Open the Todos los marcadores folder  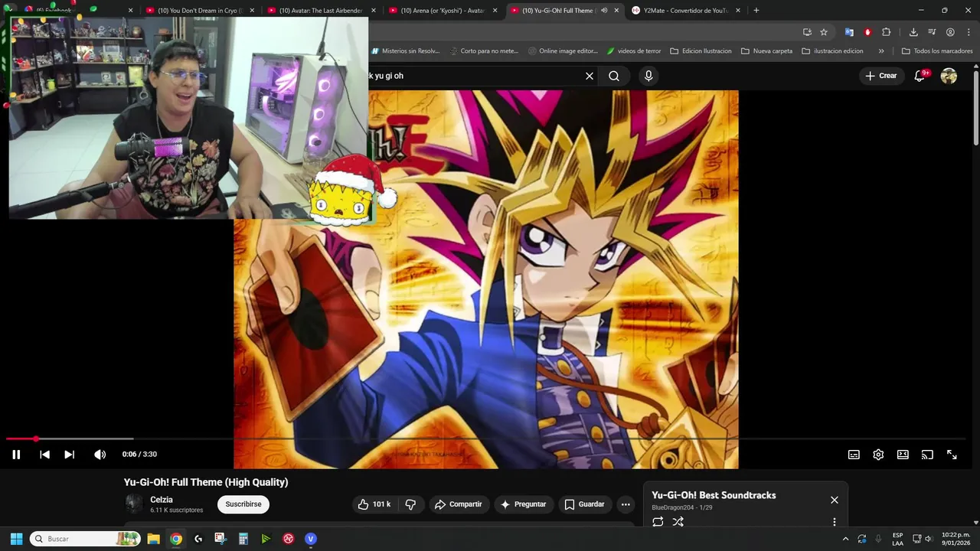click(937, 51)
